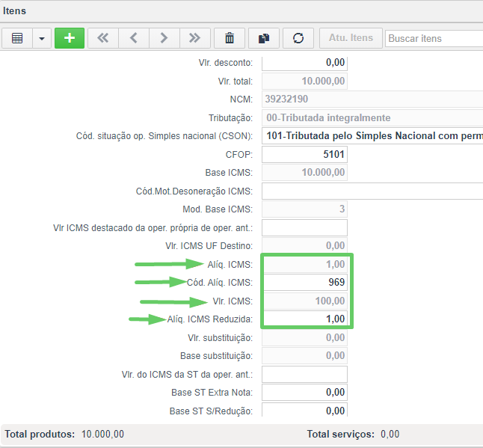Edit the Base ST Extra Nota field
The width and height of the screenshot is (483, 448).
click(x=304, y=393)
